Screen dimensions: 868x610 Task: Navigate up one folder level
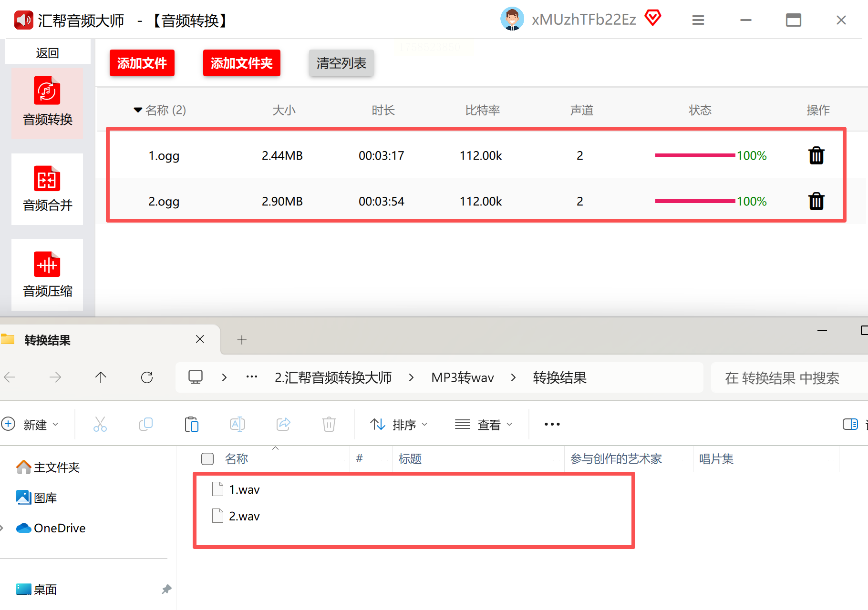click(101, 377)
